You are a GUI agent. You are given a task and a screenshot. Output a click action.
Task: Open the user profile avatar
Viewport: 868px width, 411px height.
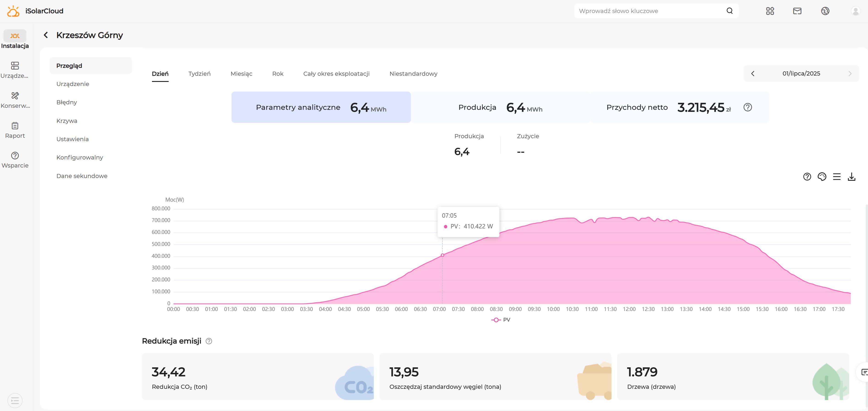[x=856, y=11]
